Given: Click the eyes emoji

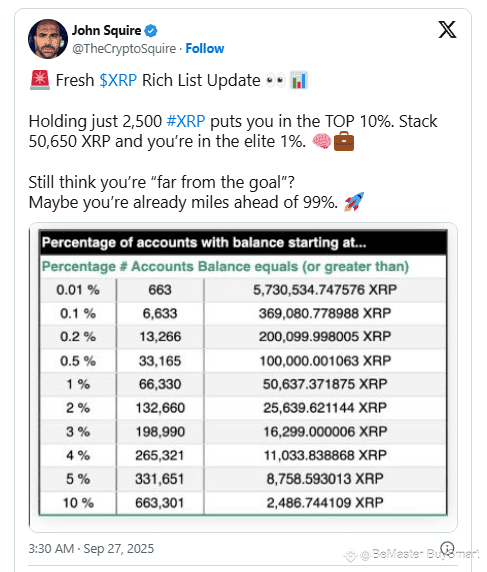Looking at the screenshot, I should 275,81.
